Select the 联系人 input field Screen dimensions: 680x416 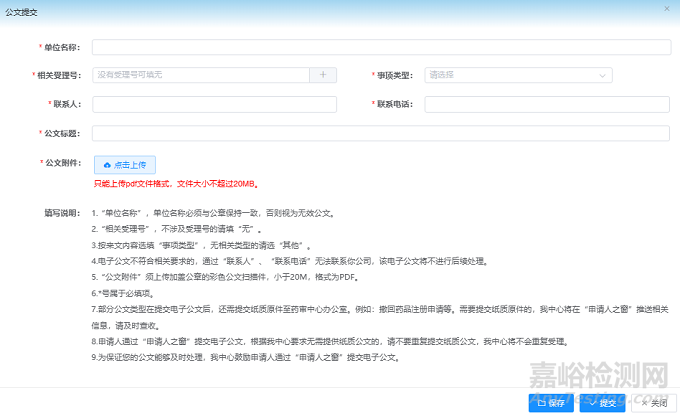click(214, 104)
